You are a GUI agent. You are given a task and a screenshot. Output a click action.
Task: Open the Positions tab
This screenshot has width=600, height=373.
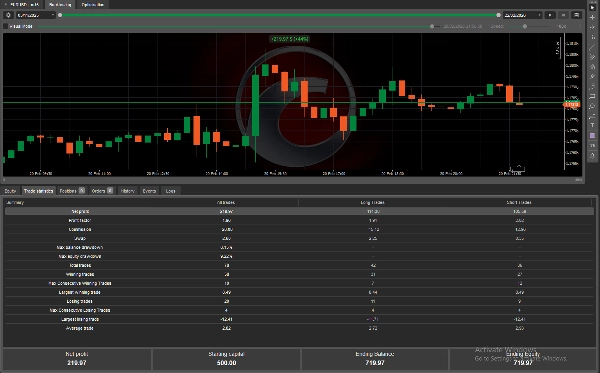72,191
